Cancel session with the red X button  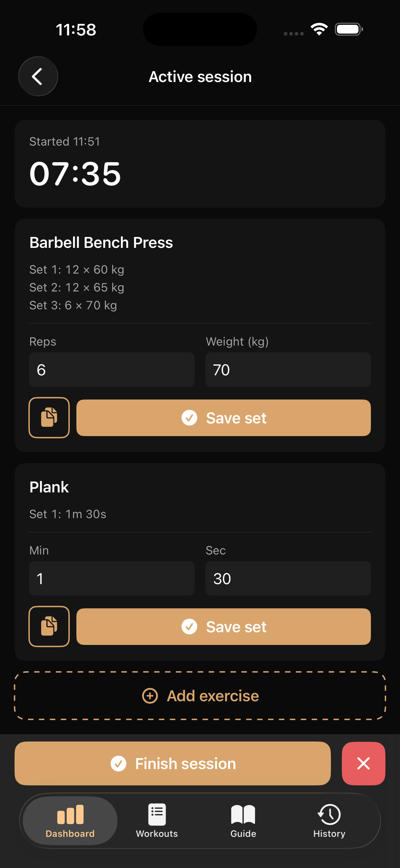pos(363,763)
